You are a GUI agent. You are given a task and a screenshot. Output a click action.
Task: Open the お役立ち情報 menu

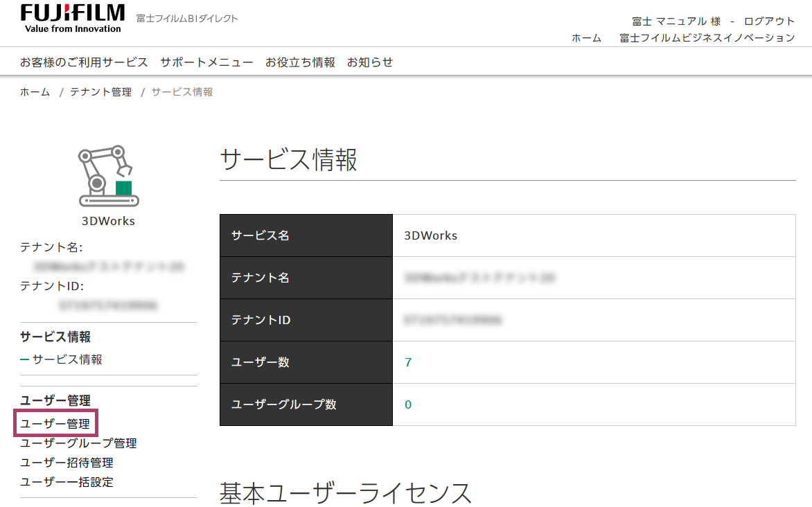pyautogui.click(x=300, y=62)
